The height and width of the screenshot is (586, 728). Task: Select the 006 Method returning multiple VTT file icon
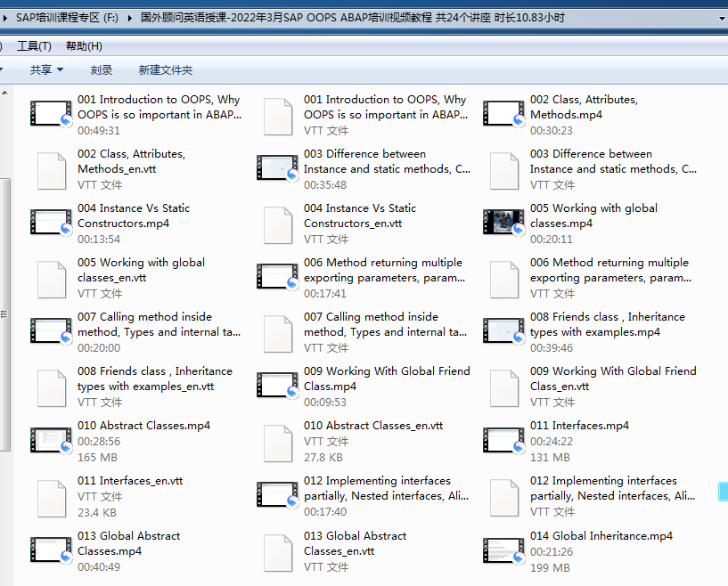coord(504,280)
